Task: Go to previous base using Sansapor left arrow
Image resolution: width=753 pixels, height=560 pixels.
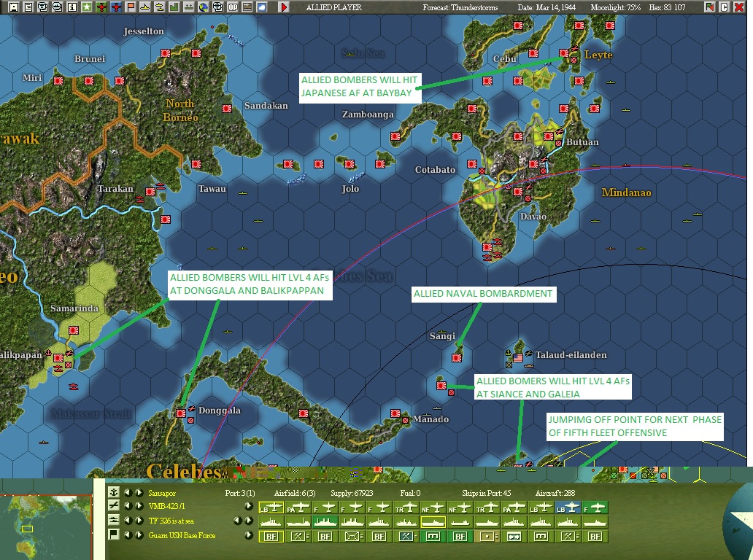Action: pyautogui.click(x=128, y=492)
